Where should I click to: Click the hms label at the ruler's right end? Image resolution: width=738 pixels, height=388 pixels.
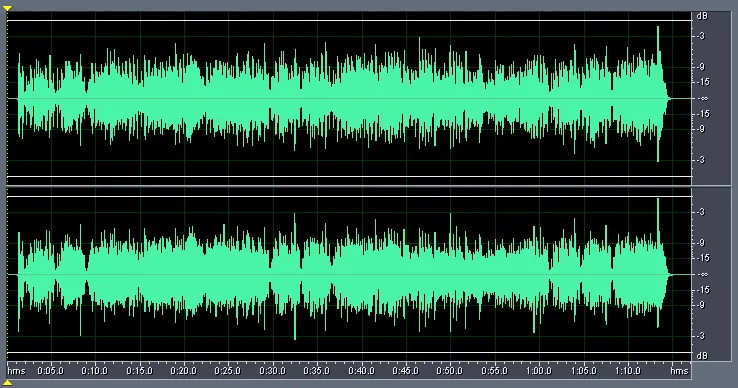(679, 371)
